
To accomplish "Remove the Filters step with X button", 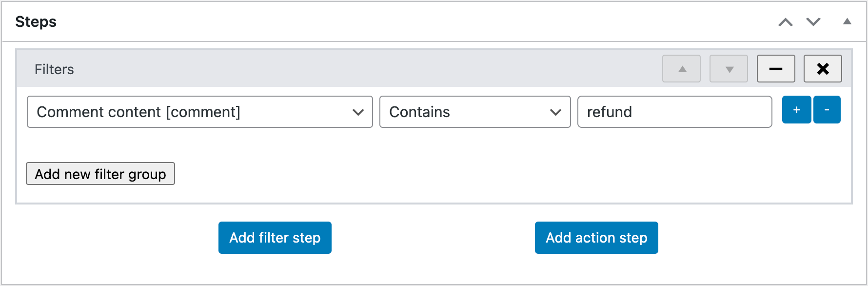I will pyautogui.click(x=823, y=69).
